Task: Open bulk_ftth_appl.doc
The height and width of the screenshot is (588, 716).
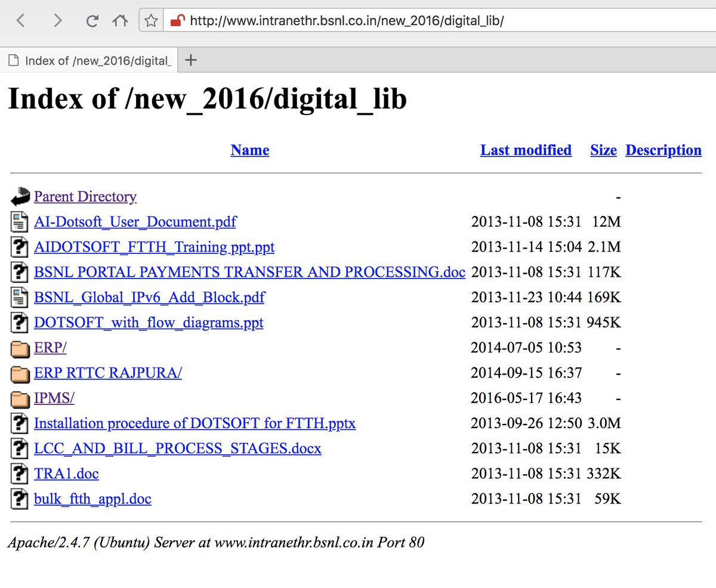Action: [92, 499]
